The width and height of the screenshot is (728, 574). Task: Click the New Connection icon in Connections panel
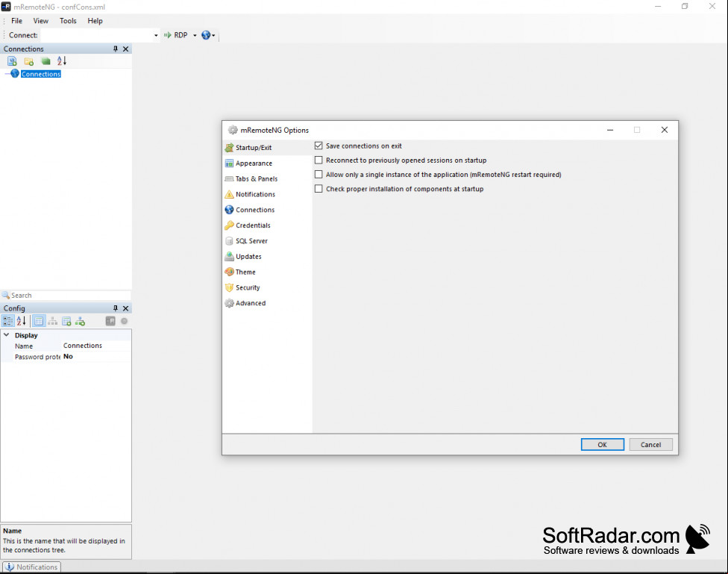pos(12,61)
